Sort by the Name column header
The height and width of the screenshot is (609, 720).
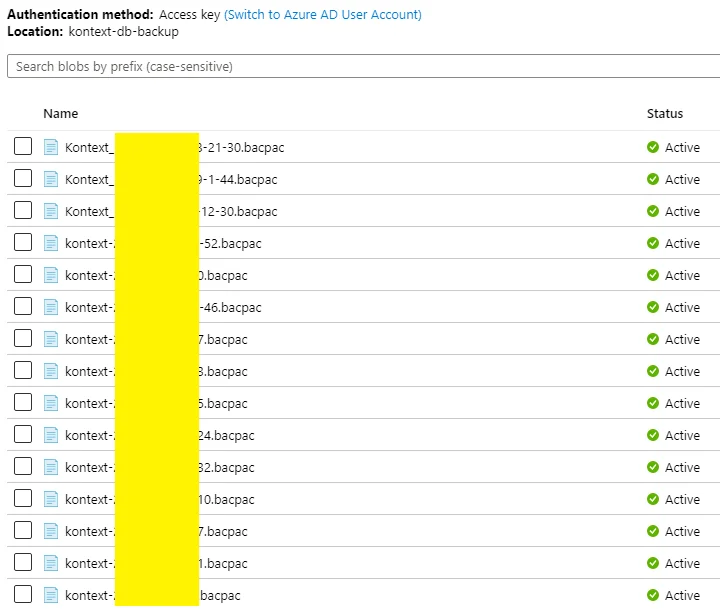click(x=61, y=114)
